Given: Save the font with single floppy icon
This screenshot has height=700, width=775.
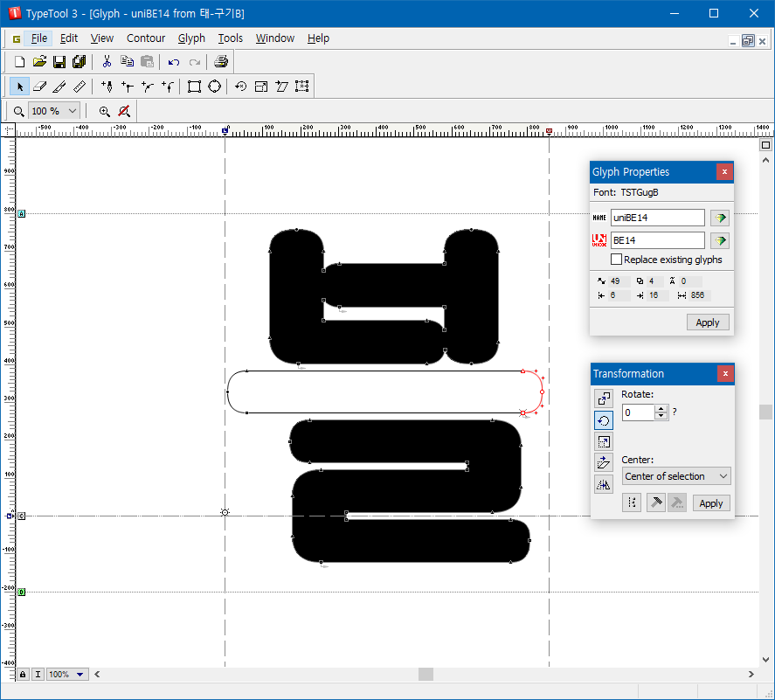Looking at the screenshot, I should pos(59,62).
